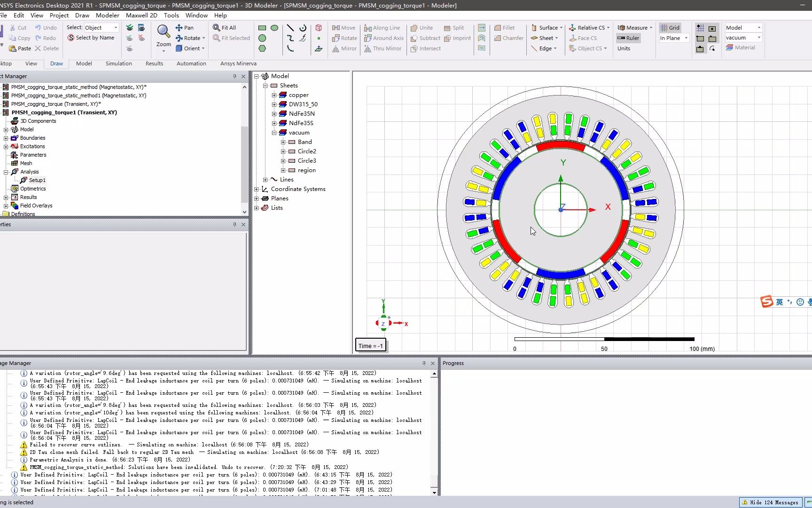The image size is (812, 508).
Task: Click Hide 124 Messages button
Action: 770,502
